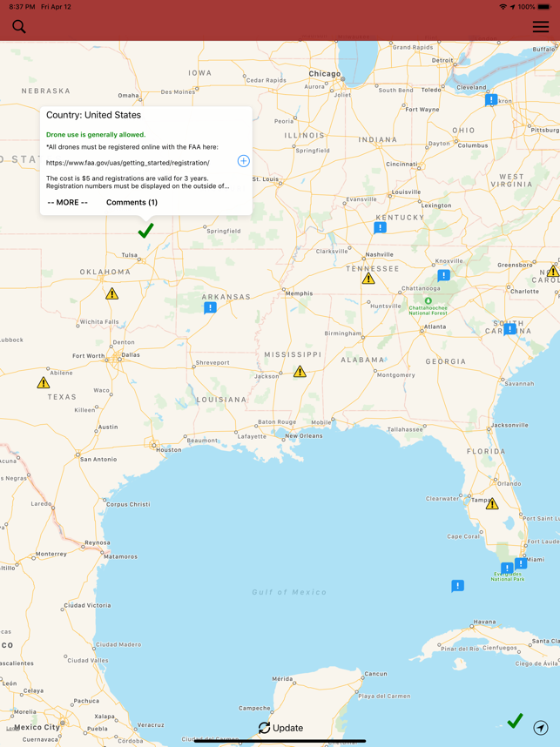Tap the blue info marker in South Carolina
The image size is (560, 747).
click(x=510, y=329)
